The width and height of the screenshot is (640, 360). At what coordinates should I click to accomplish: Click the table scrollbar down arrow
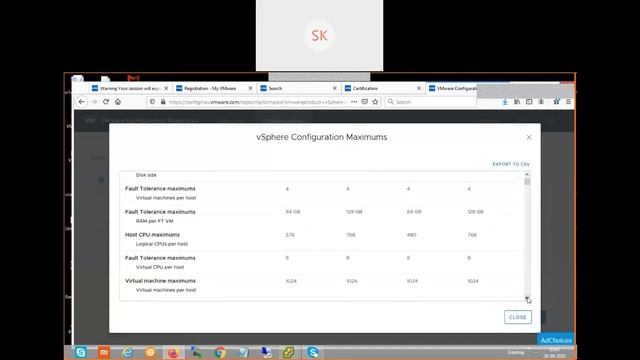pos(527,298)
